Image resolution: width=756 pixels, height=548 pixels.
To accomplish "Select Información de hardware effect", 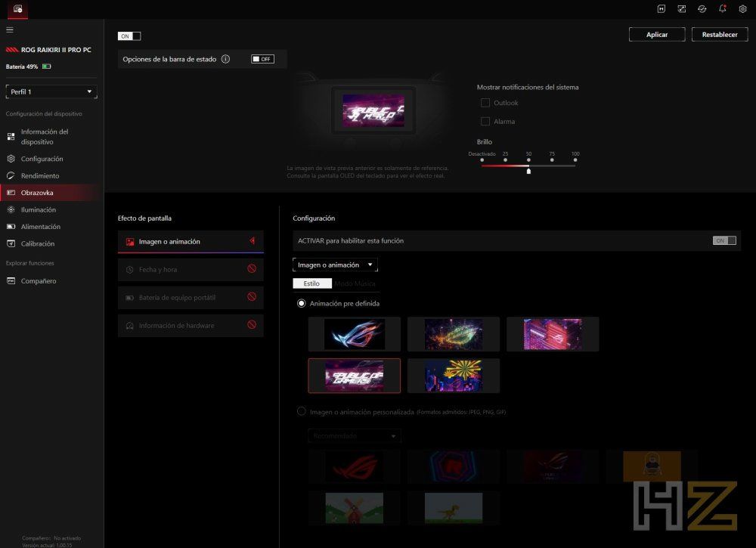I will click(x=191, y=325).
